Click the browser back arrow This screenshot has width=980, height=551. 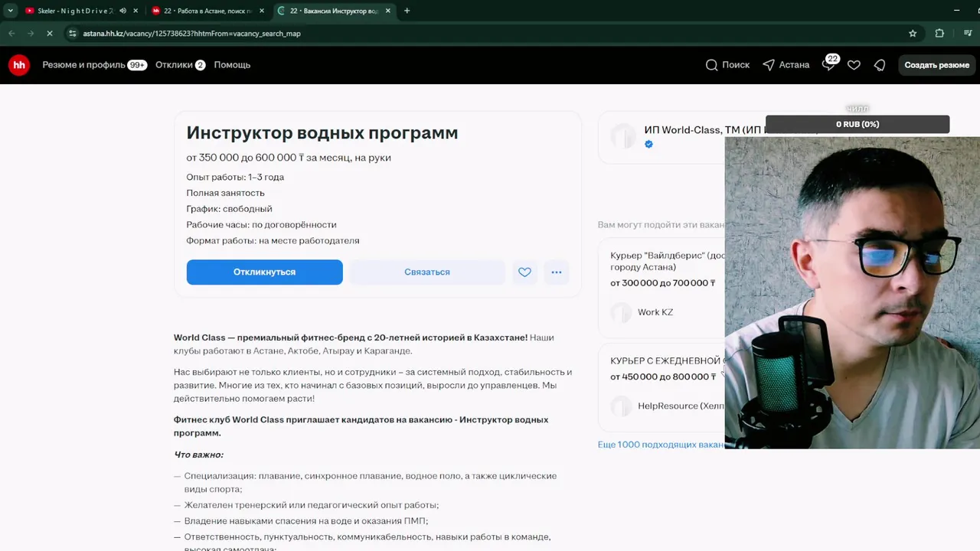pyautogui.click(x=11, y=34)
